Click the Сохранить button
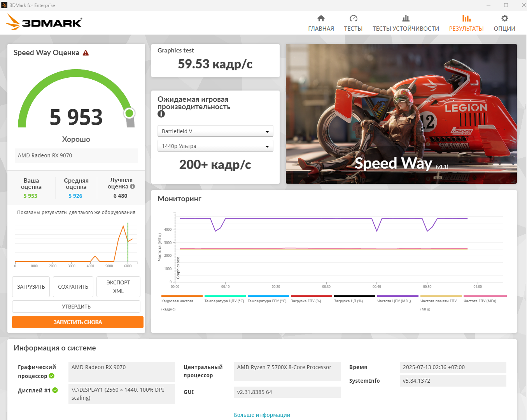Image resolution: width=527 pixels, height=420 pixels. pos(73,287)
